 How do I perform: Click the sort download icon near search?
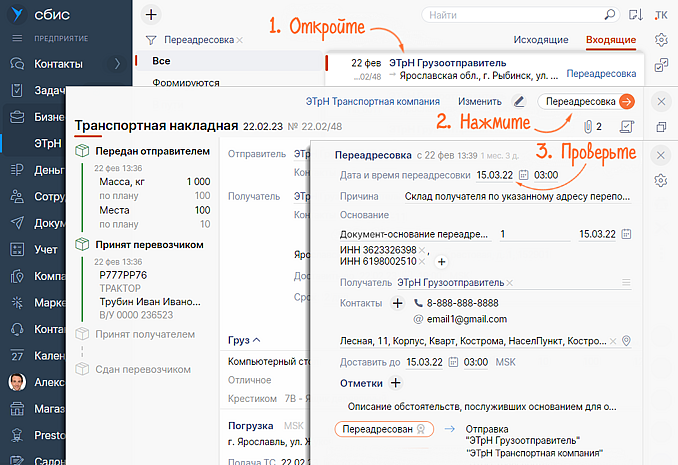(636, 15)
